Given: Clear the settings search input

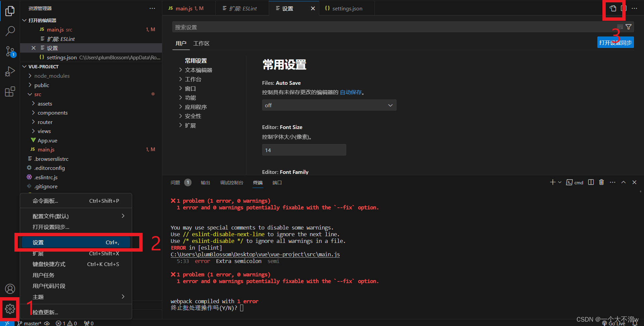Looking at the screenshot, I should [x=620, y=27].
